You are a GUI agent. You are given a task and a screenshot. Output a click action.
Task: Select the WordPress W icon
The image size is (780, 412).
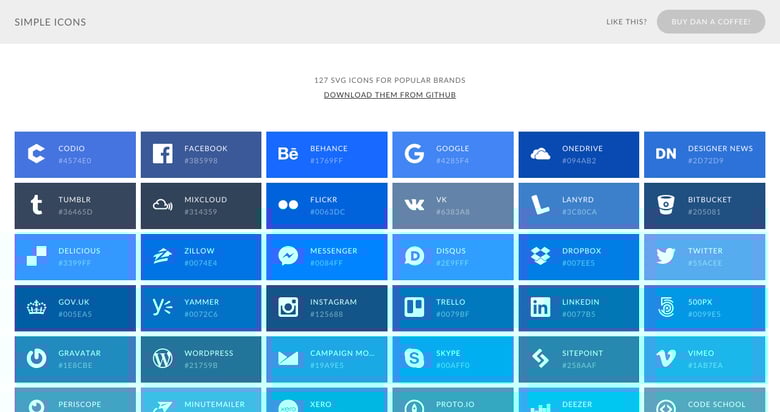[x=162, y=358]
